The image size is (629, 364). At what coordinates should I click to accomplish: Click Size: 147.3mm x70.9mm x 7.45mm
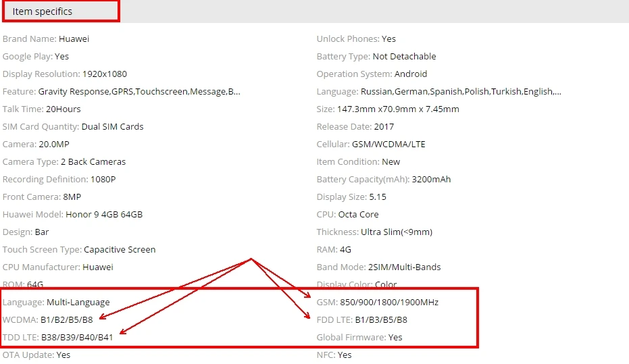click(388, 109)
